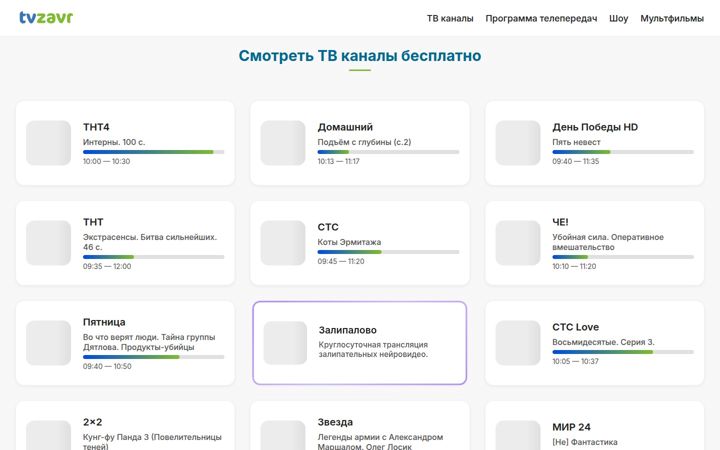Open the ТНТ4 channel title
Viewport: 720px width, 450px height.
coord(96,127)
